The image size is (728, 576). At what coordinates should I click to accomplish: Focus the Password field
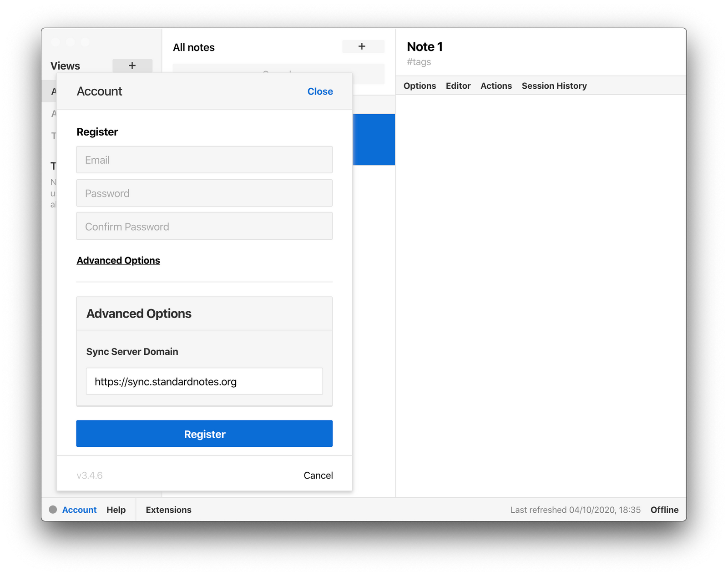coord(204,193)
